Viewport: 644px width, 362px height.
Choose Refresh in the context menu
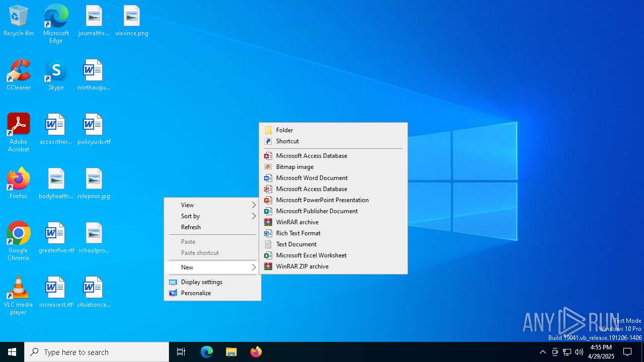(212, 227)
